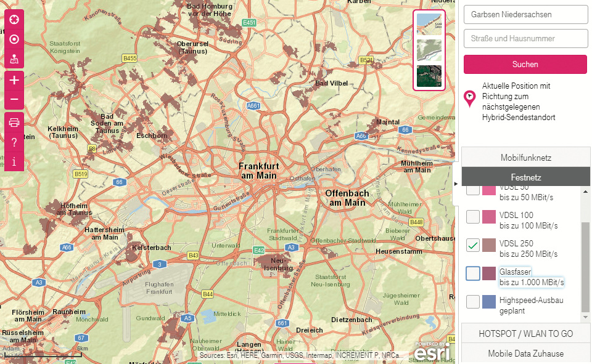The height and width of the screenshot is (364, 592).
Task: Show info via the 'i' icon
Action: click(14, 162)
